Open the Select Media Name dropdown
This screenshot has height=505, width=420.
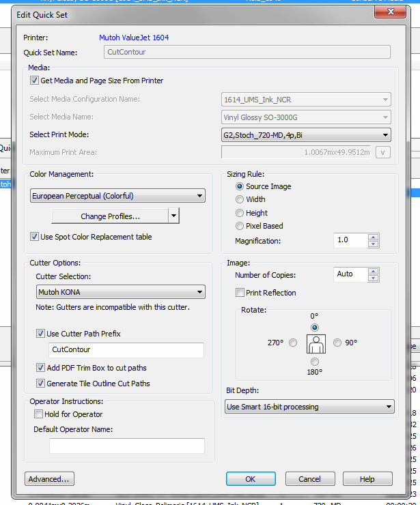[306, 117]
